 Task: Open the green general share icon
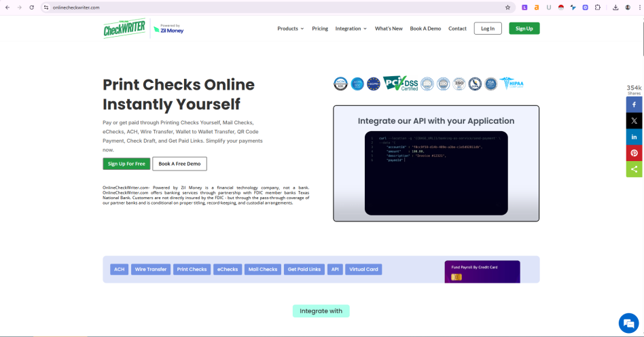click(634, 168)
